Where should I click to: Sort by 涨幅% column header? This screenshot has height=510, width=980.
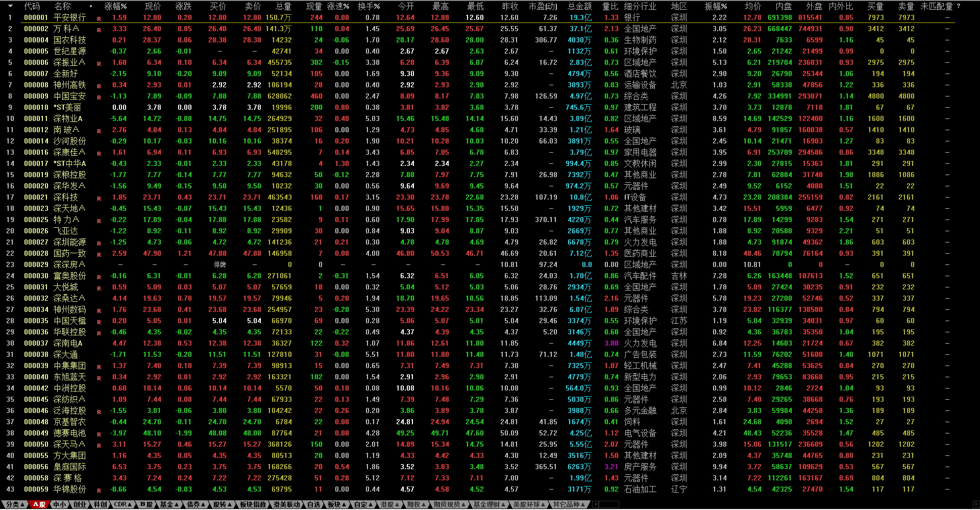tap(115, 6)
